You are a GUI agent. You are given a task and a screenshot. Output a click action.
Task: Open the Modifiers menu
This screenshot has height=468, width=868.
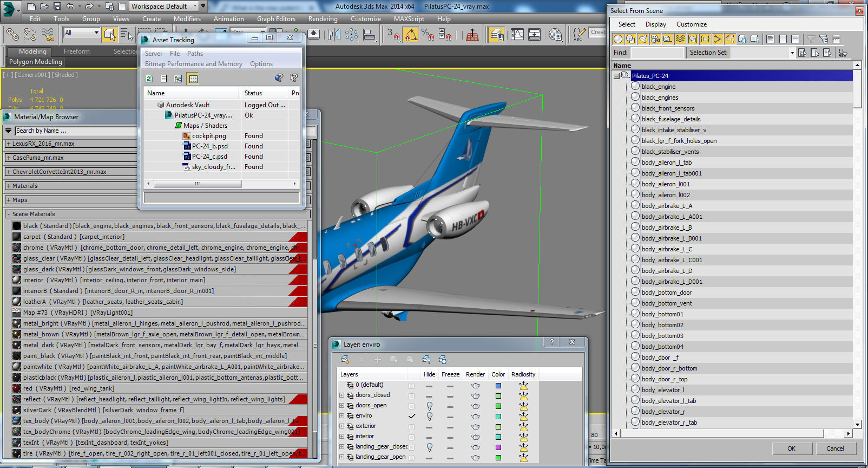(187, 19)
